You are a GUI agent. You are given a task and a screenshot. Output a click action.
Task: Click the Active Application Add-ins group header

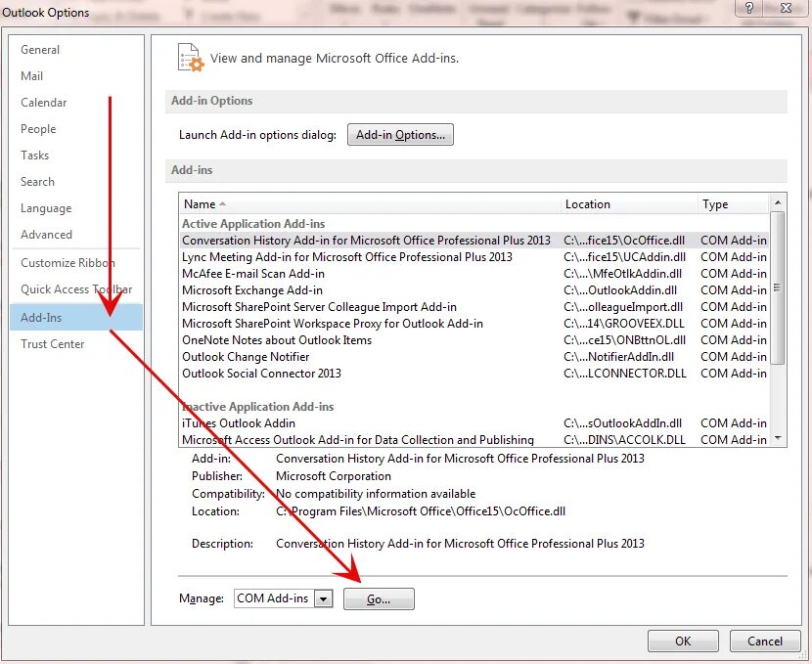tap(253, 224)
